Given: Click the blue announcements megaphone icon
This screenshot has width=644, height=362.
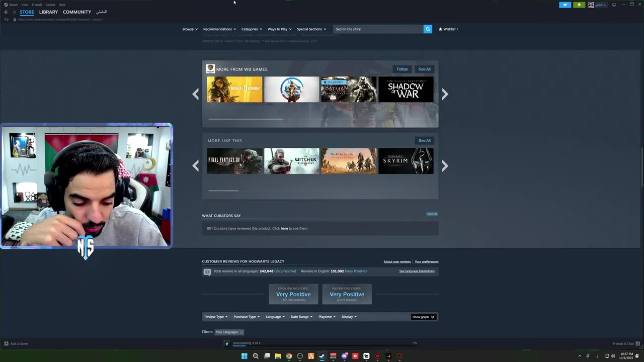Looking at the screenshot, I should coord(565,5).
